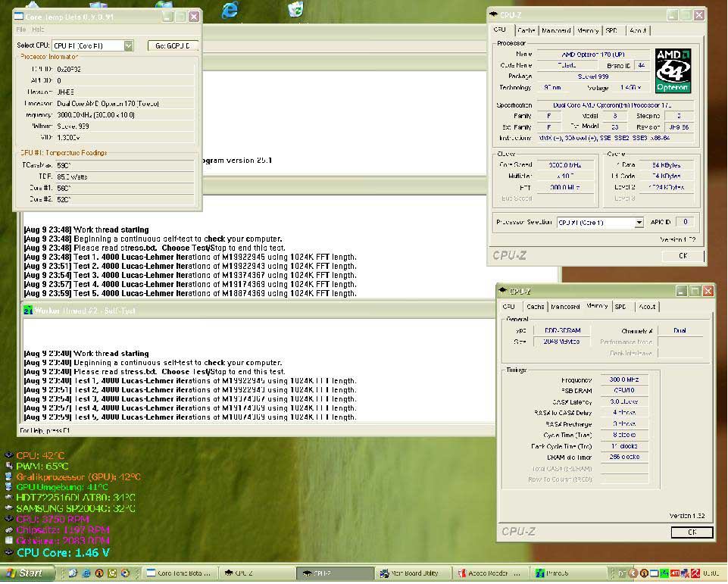Click the first quick launch icon beside Start
The image size is (728, 584).
coord(73,573)
